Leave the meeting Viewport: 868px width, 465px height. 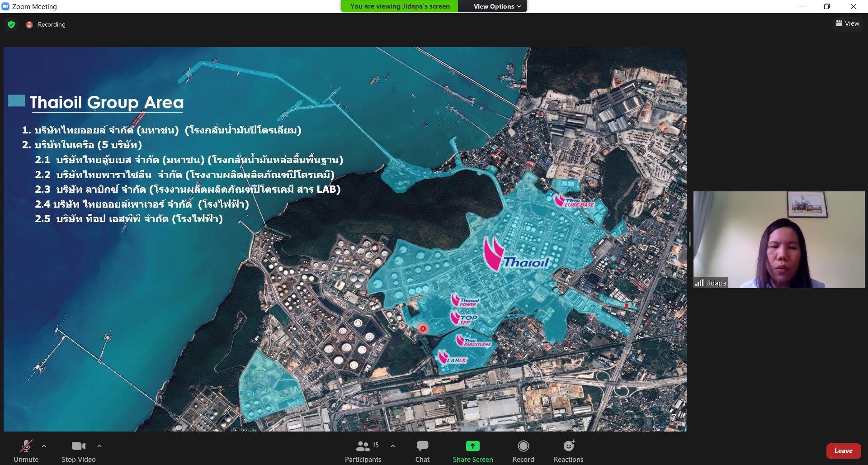[844, 451]
